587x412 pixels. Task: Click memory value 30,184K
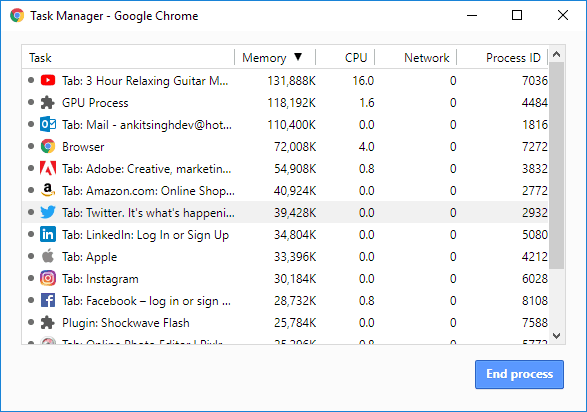point(295,279)
